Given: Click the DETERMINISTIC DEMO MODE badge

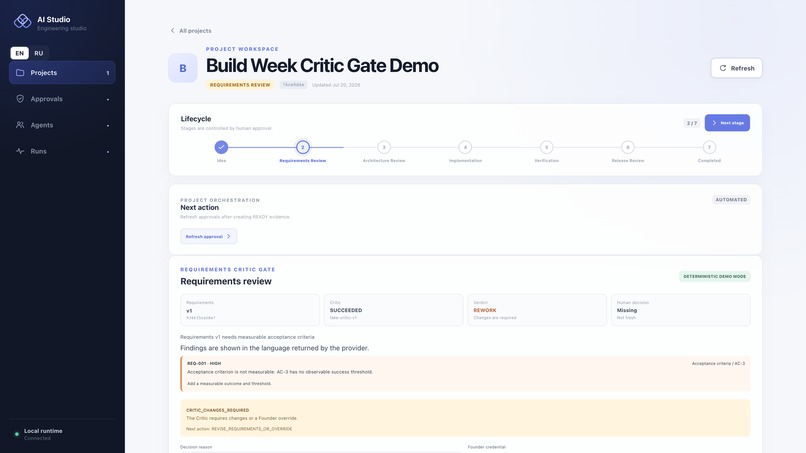Looking at the screenshot, I should coord(715,277).
